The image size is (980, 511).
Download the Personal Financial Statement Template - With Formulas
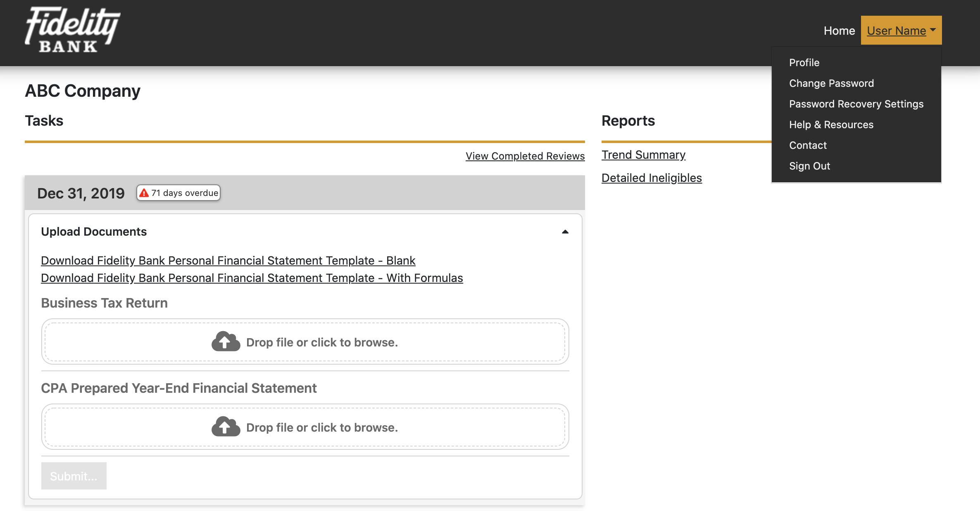(252, 278)
